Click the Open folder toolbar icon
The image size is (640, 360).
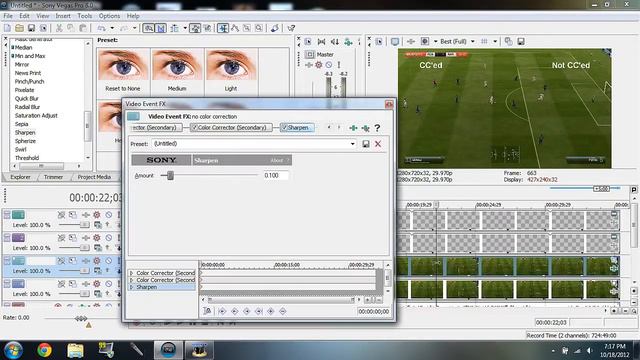(19, 28)
